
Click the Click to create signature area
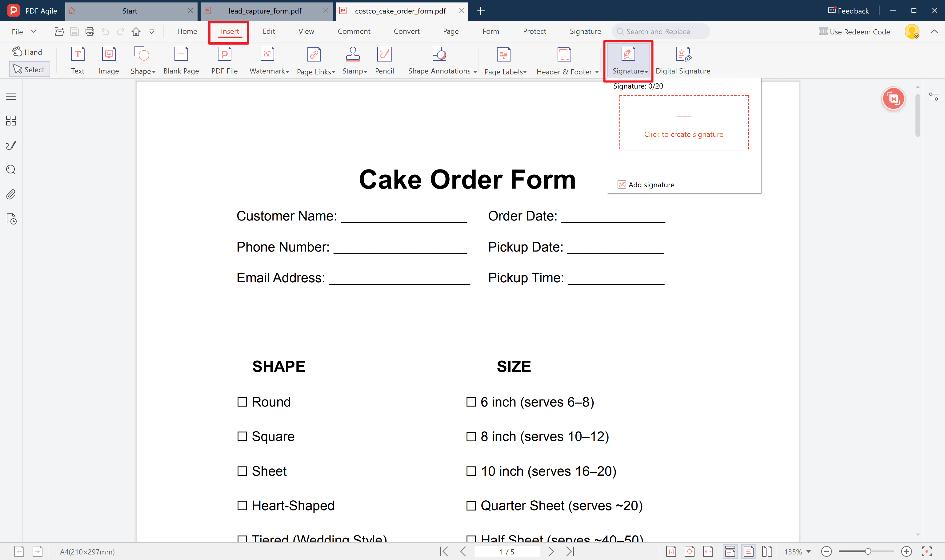click(683, 123)
